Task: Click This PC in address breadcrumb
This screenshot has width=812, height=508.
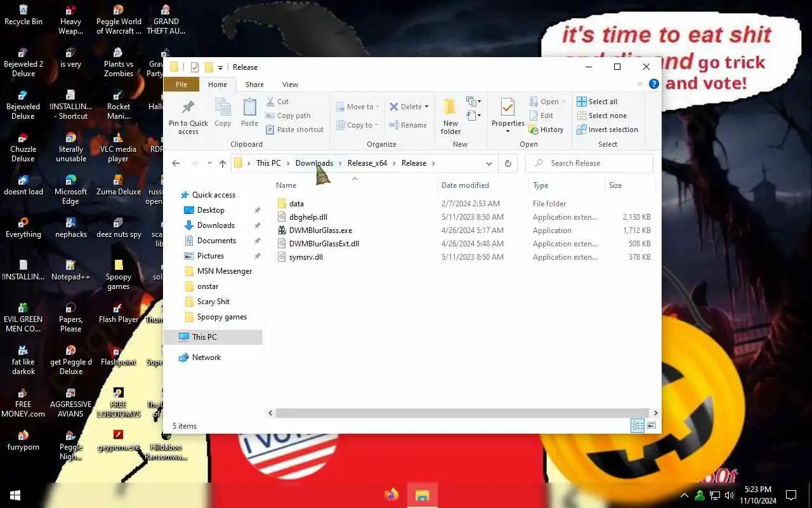Action: point(268,163)
